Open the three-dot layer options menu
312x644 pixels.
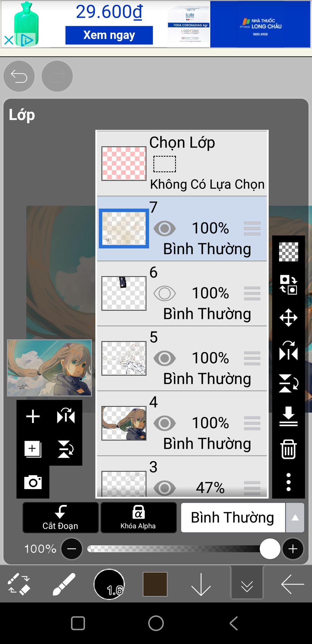pyautogui.click(x=288, y=482)
